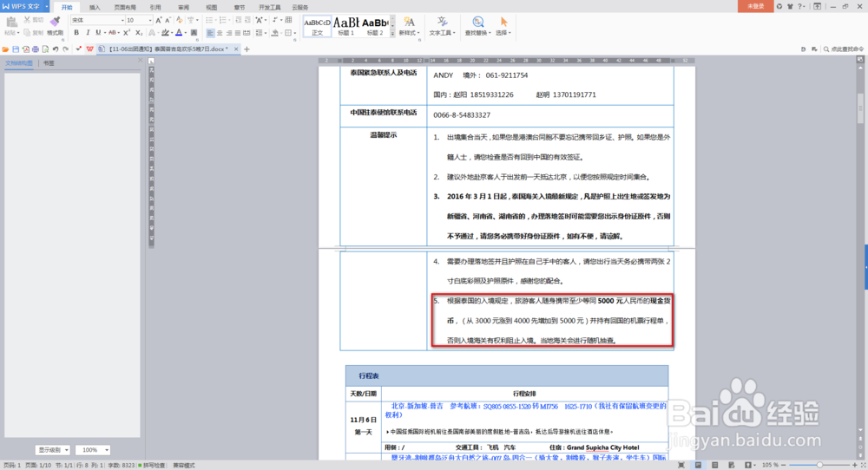868x470 pixels.
Task: Expand the borders dropdown arrow
Action: [x=294, y=33]
